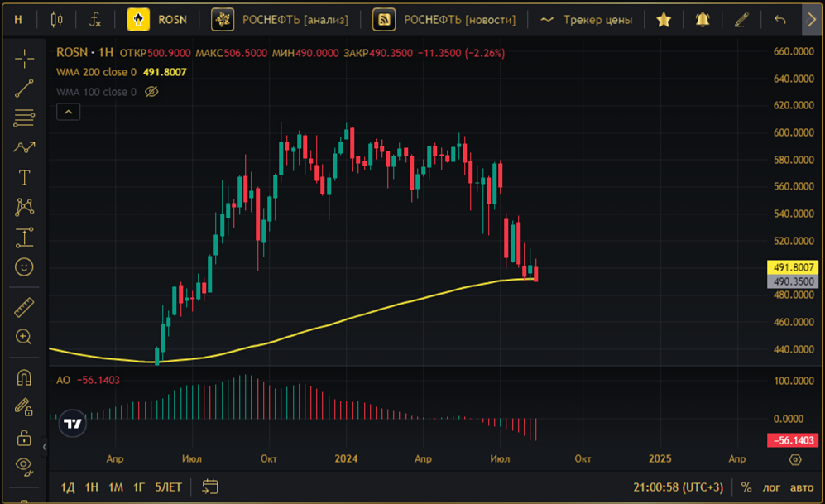
Task: Activate the zoom in tool
Action: 24,337
